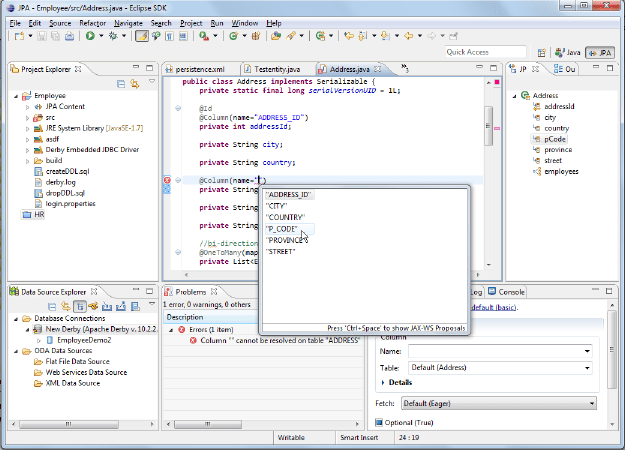Click Collapse All in Data Source Explorer

(x=52, y=307)
